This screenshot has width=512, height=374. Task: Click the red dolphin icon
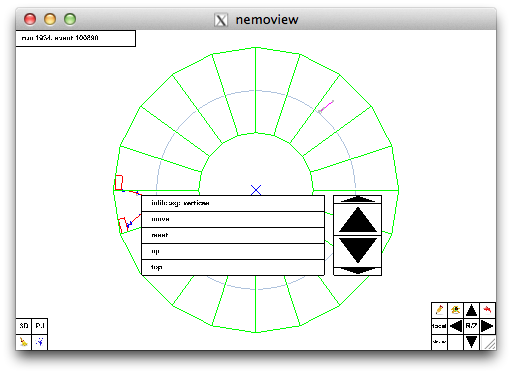[487, 310]
